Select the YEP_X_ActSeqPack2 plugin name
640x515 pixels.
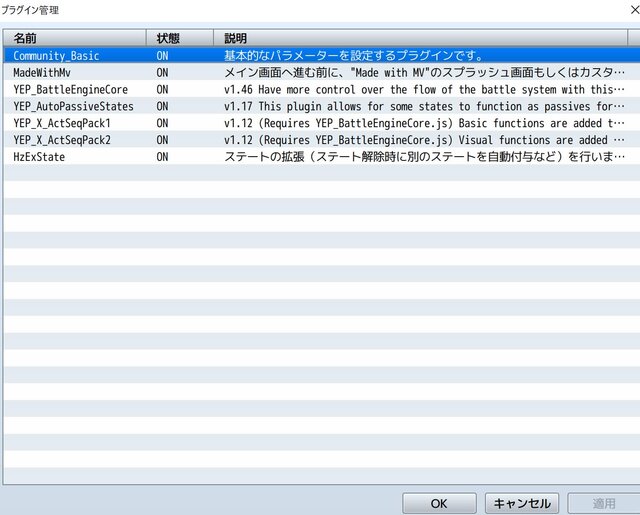(x=62, y=140)
